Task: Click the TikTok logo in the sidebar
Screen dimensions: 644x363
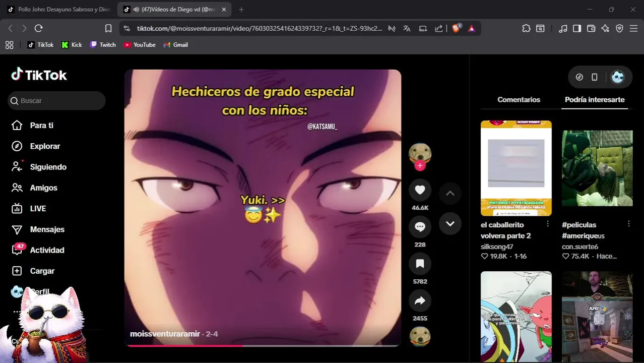Action: pyautogui.click(x=39, y=75)
